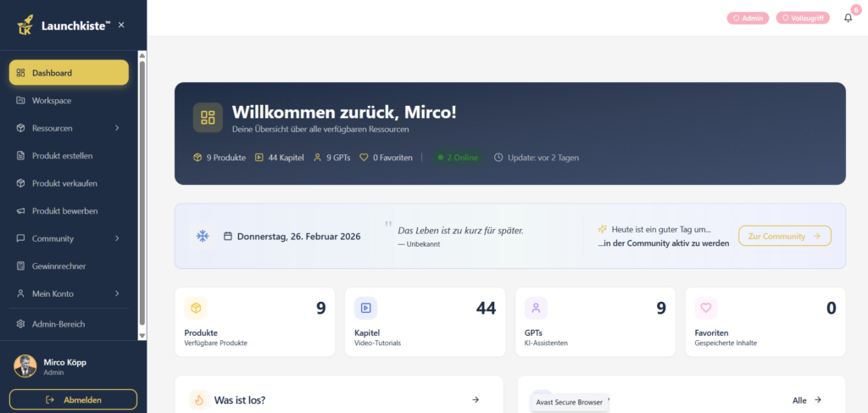The image size is (868, 413).
Task: Click the Launchkiste rocket logo
Action: click(x=25, y=25)
